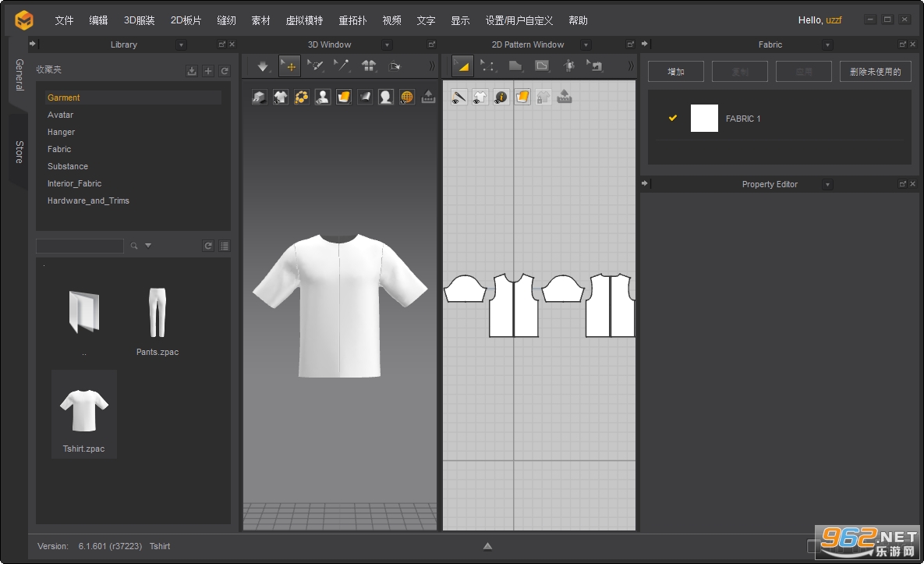Open the Tshirt.zpac thumbnail
Viewport: 924px width, 564px height.
tap(84, 414)
